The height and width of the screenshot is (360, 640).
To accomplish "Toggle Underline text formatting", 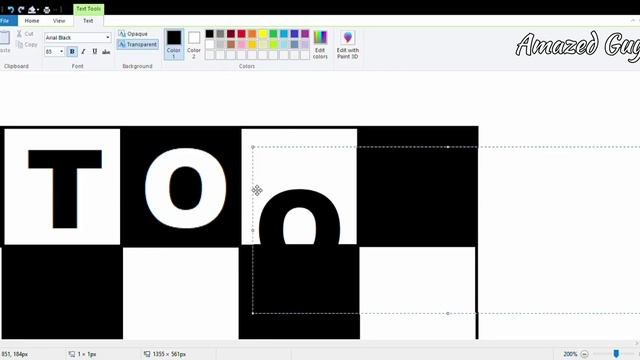I will click(95, 52).
